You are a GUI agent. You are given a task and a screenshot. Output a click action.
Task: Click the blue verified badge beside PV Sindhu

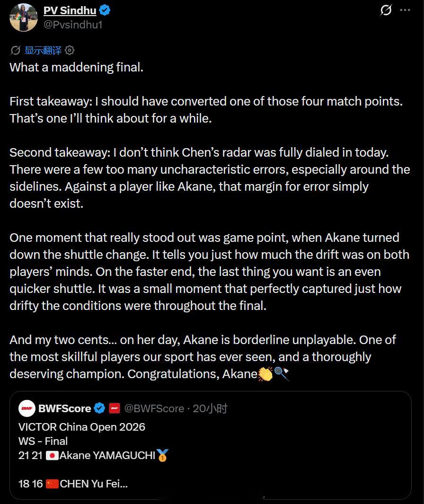(x=105, y=10)
